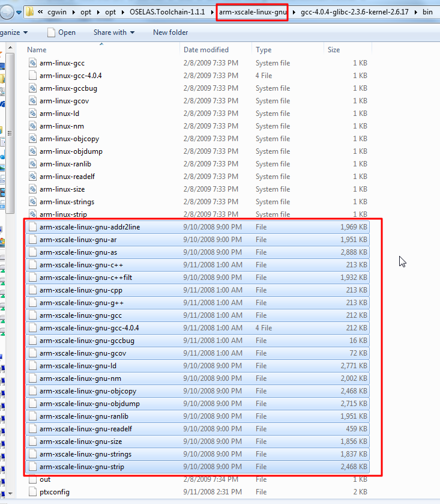
Task: Click the arm-xscale-linux-gnu-ar file icon
Action: pyautogui.click(x=32, y=240)
